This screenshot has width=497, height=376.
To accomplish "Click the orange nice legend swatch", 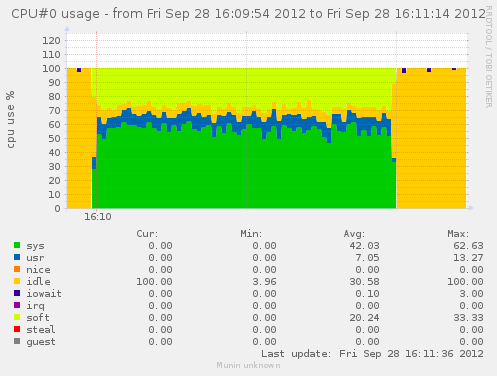I will tap(17, 269).
